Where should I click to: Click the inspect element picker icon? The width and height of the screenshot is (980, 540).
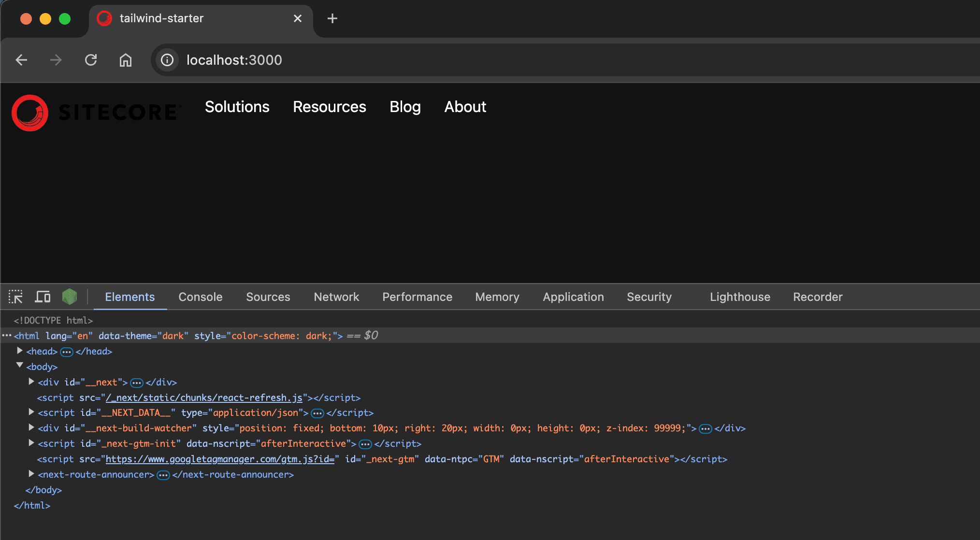(x=15, y=297)
